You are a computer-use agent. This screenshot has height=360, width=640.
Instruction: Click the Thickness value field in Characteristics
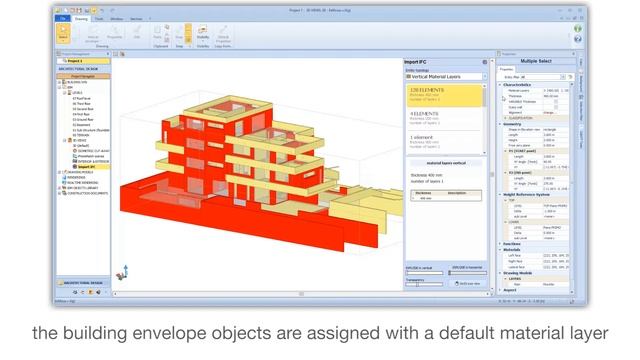coord(555,96)
